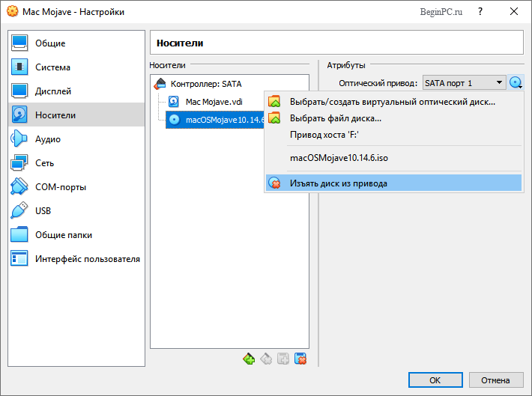Click the help question mark button
Viewport: 532px width, 396px height.
480,11
